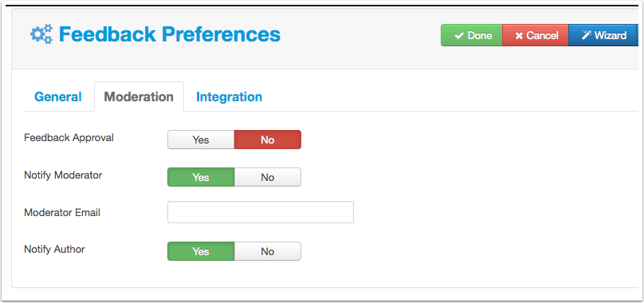
Task: Click the X icon on Cancel
Action: [519, 36]
